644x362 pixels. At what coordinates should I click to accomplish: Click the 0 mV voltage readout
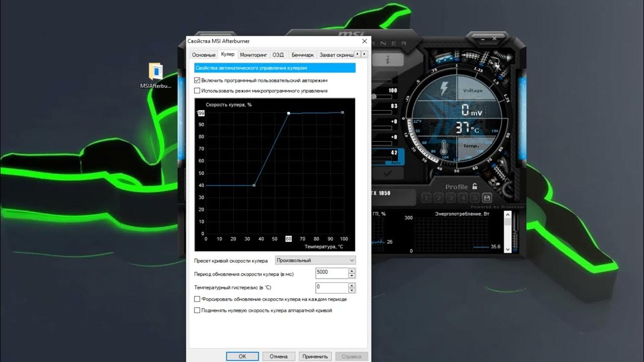[x=471, y=110]
